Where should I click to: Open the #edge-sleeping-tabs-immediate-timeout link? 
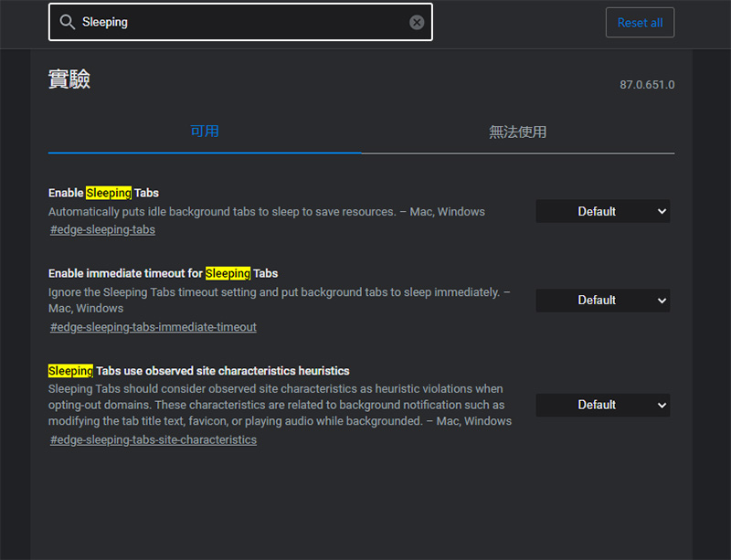point(153,327)
